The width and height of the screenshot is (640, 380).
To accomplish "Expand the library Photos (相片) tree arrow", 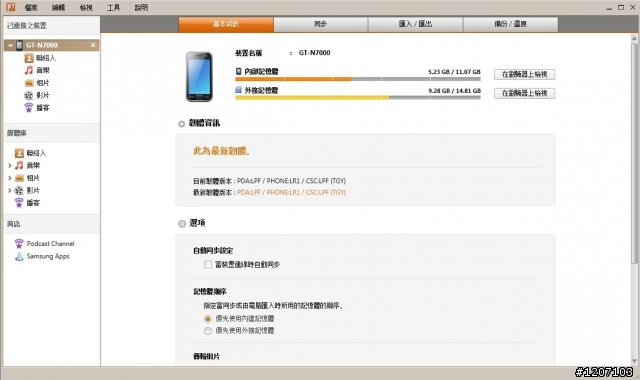I will pyautogui.click(x=9, y=178).
